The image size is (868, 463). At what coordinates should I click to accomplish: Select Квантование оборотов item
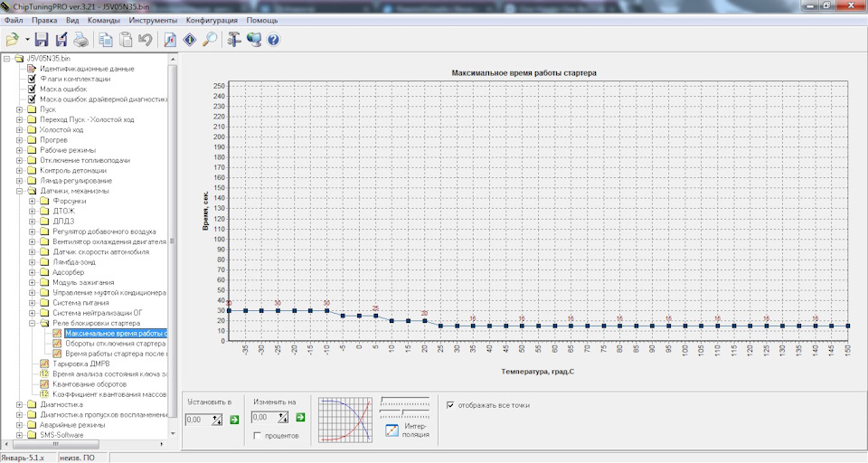pos(90,383)
